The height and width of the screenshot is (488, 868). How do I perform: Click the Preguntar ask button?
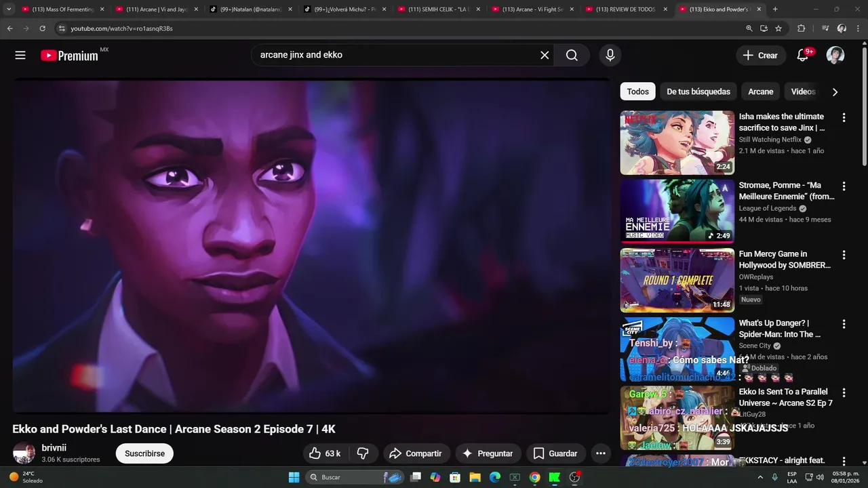coord(488,453)
